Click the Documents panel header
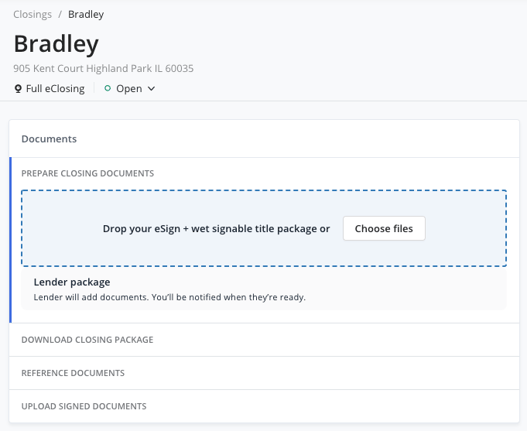Viewport: 527px width, 431px height. [x=264, y=139]
